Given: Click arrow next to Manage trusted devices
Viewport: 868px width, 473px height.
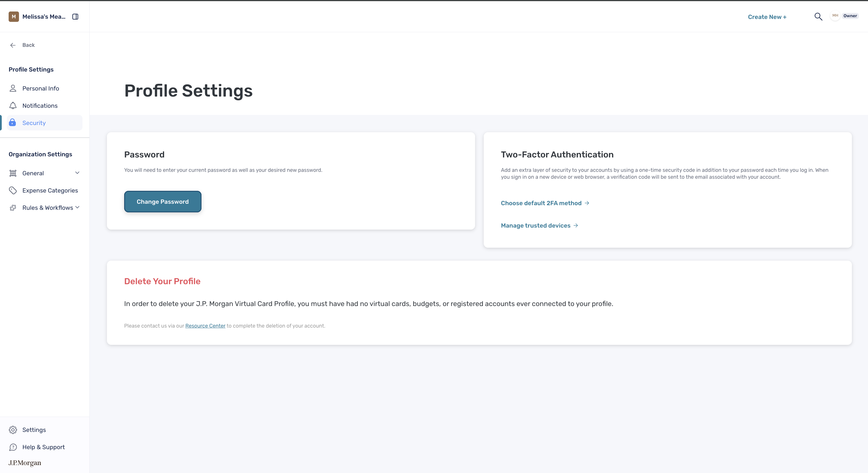Looking at the screenshot, I should point(576,225).
